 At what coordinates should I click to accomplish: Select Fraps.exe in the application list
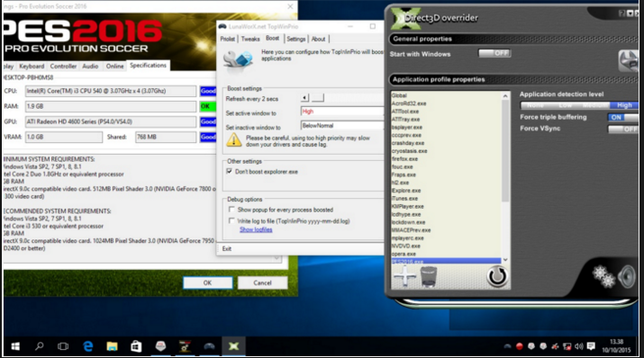pyautogui.click(x=446, y=175)
